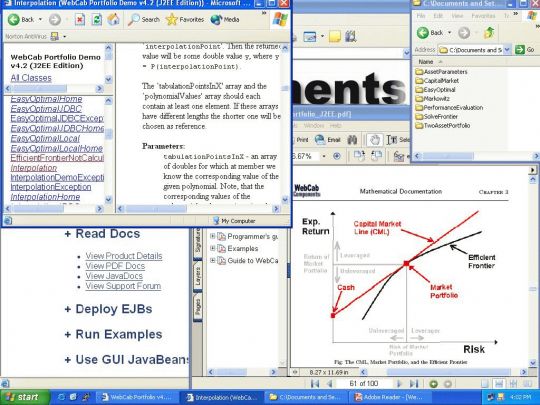Screen dimensions: 540x405
Task: Open Favorites in the Interpolation browser toolbar
Action: coord(185,20)
